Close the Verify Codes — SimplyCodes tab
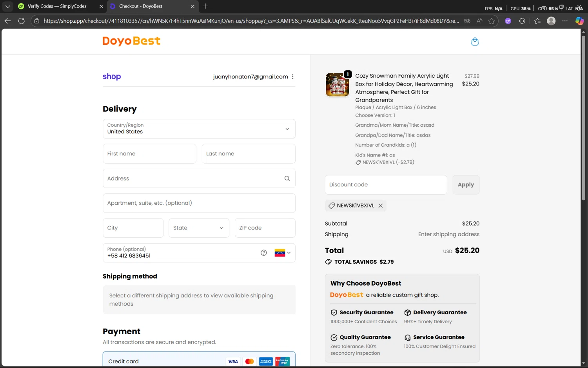This screenshot has width=588, height=368. point(101,6)
